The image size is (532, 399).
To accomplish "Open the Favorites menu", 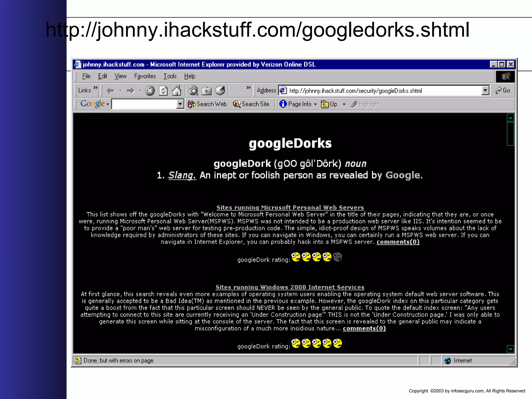I will pos(145,76).
